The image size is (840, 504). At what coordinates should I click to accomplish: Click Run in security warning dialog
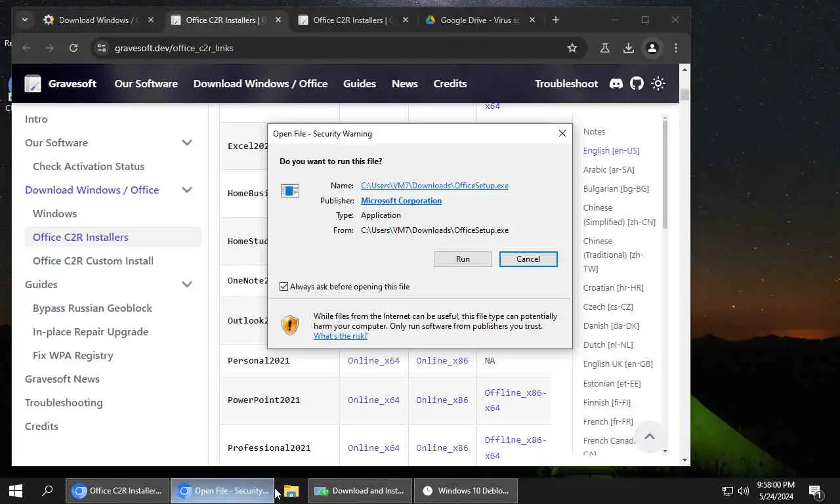click(463, 259)
